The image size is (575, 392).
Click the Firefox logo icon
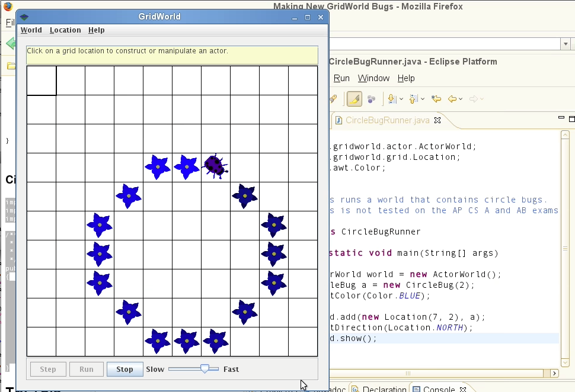[7, 7]
